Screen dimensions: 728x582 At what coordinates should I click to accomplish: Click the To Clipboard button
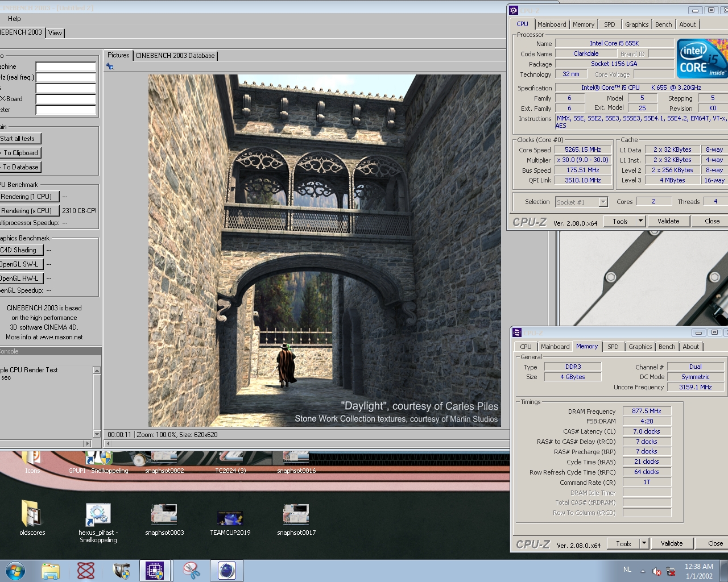20,153
